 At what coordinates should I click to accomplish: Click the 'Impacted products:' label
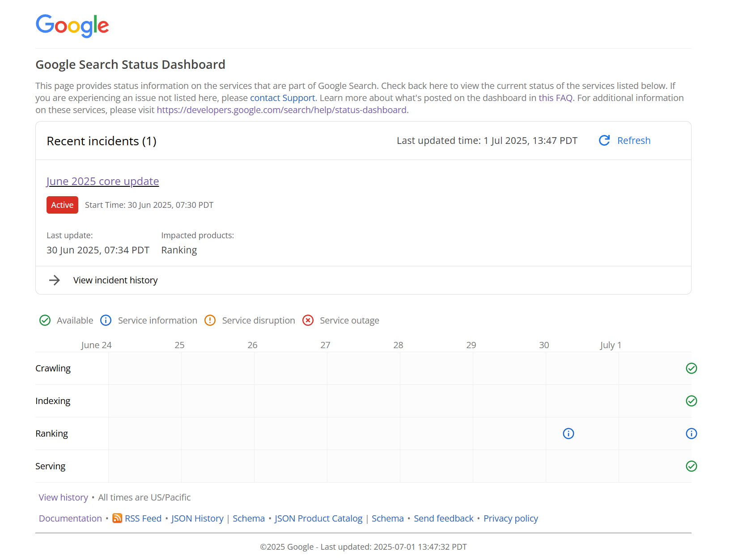point(198,236)
